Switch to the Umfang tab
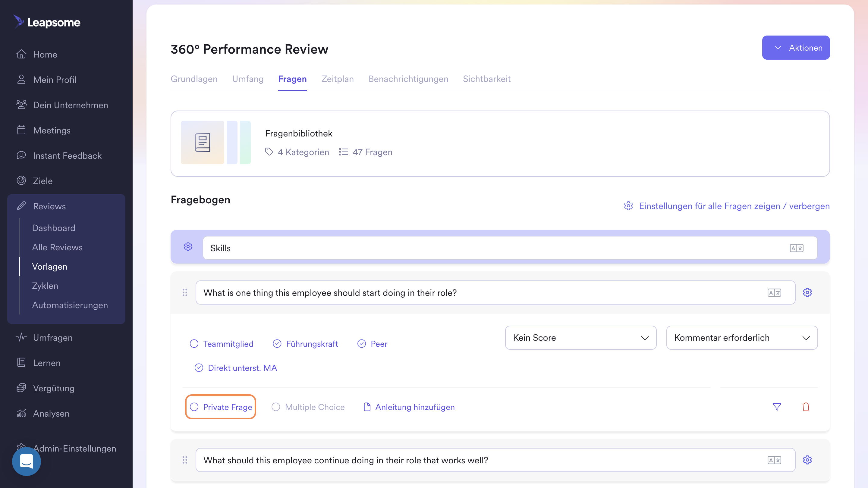The image size is (868, 488). point(248,79)
